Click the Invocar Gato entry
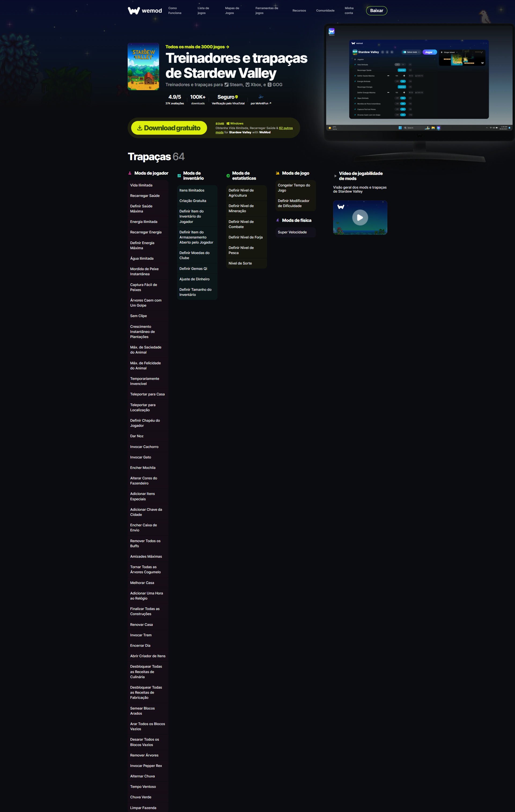The width and height of the screenshot is (515, 812). pos(148,457)
